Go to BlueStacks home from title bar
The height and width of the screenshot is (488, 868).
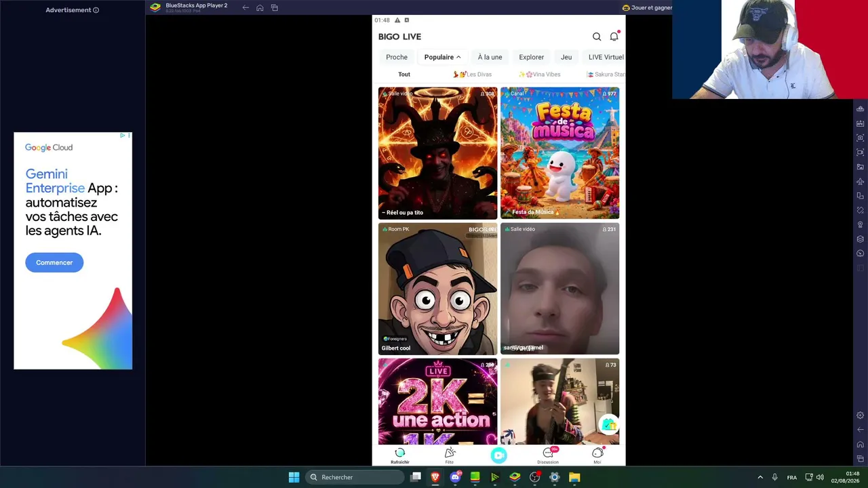click(260, 7)
